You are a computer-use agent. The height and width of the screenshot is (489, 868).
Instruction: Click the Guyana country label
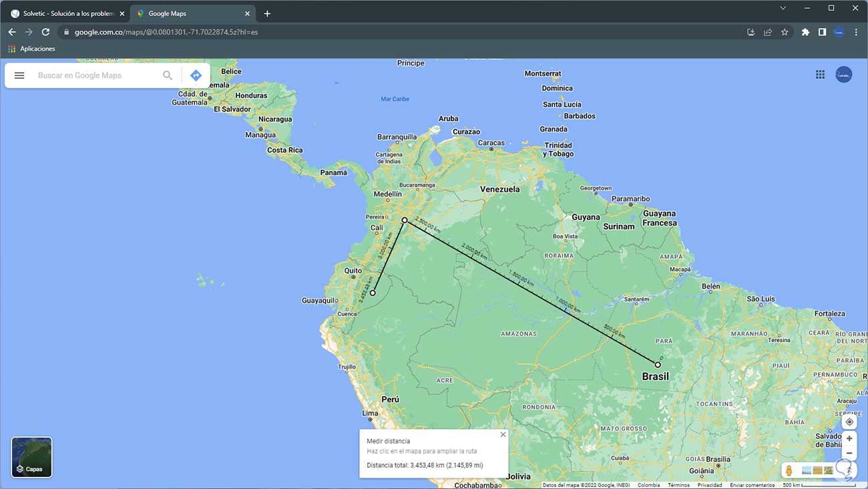pos(586,217)
